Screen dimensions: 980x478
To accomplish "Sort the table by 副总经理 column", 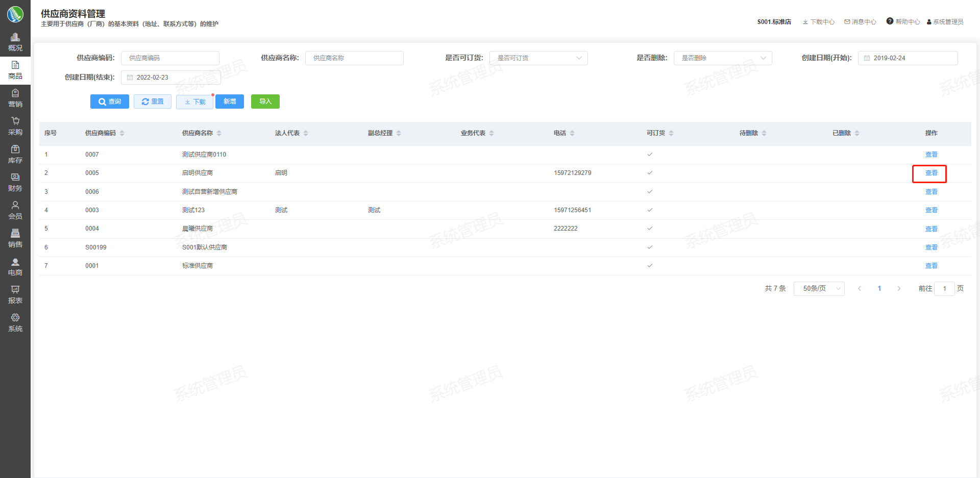I will [x=399, y=133].
